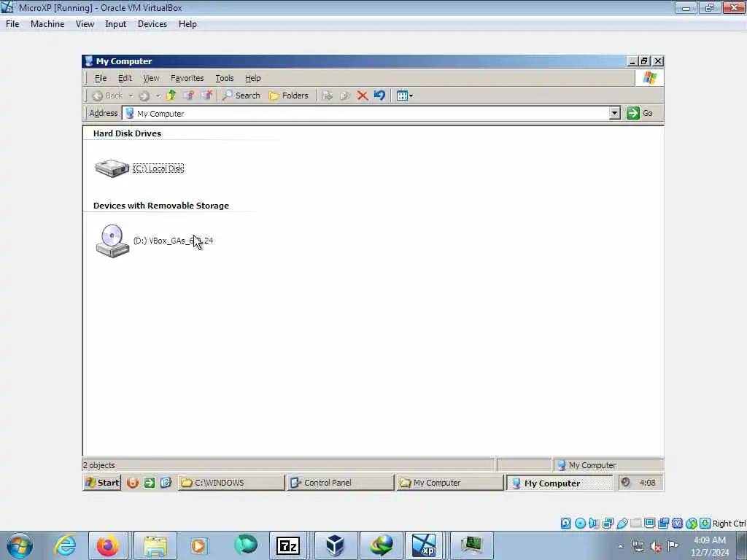Click Devices with Removable Storage header
This screenshot has width=747, height=560.
pyautogui.click(x=161, y=206)
